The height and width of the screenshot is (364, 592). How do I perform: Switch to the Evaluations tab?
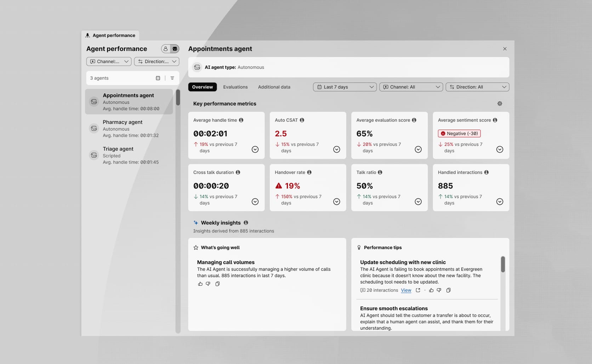click(235, 87)
